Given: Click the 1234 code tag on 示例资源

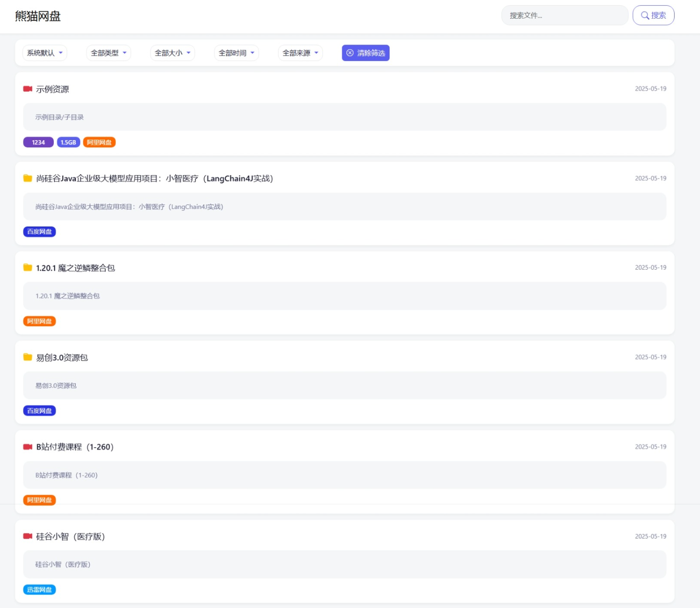Looking at the screenshot, I should click(x=38, y=143).
